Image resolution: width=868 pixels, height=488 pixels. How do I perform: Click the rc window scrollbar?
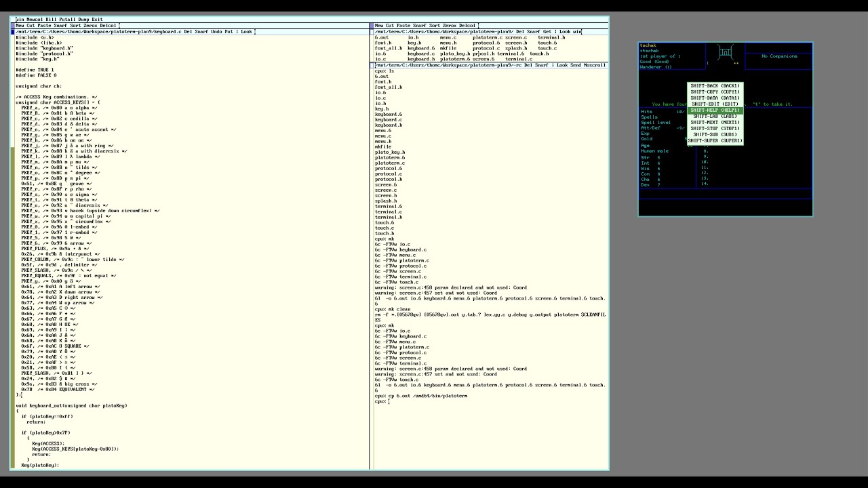pos(372,268)
